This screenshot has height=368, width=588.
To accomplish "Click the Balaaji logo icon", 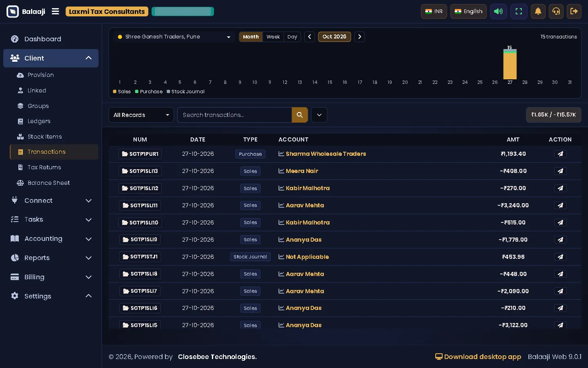I will click(13, 11).
